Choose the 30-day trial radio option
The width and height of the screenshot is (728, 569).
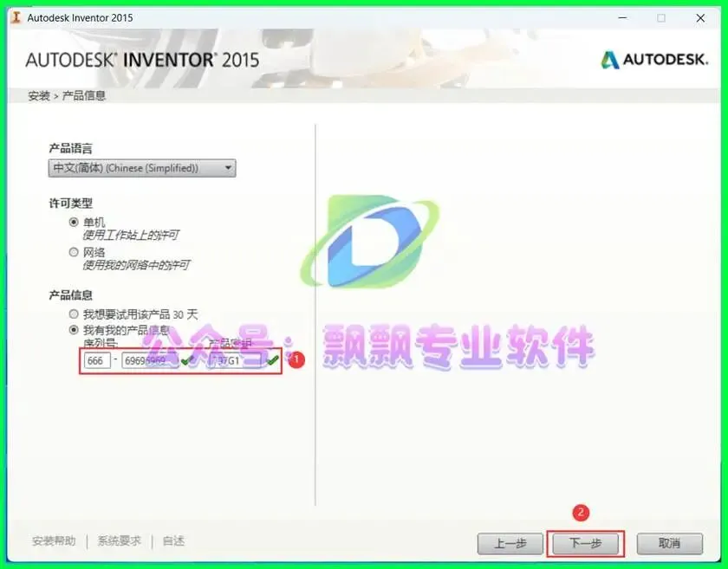tap(74, 314)
